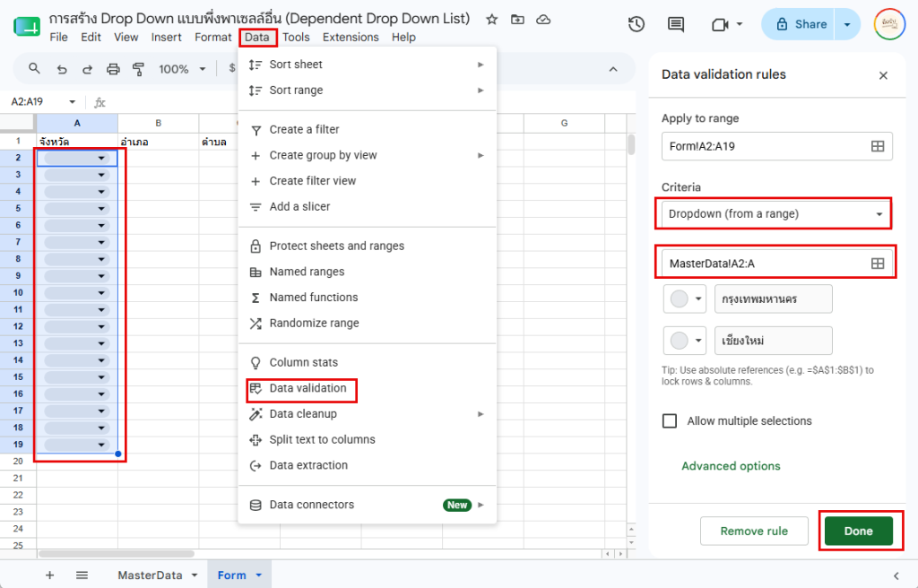The image size is (918, 588).
Task: Open the File menu
Action: coord(58,37)
